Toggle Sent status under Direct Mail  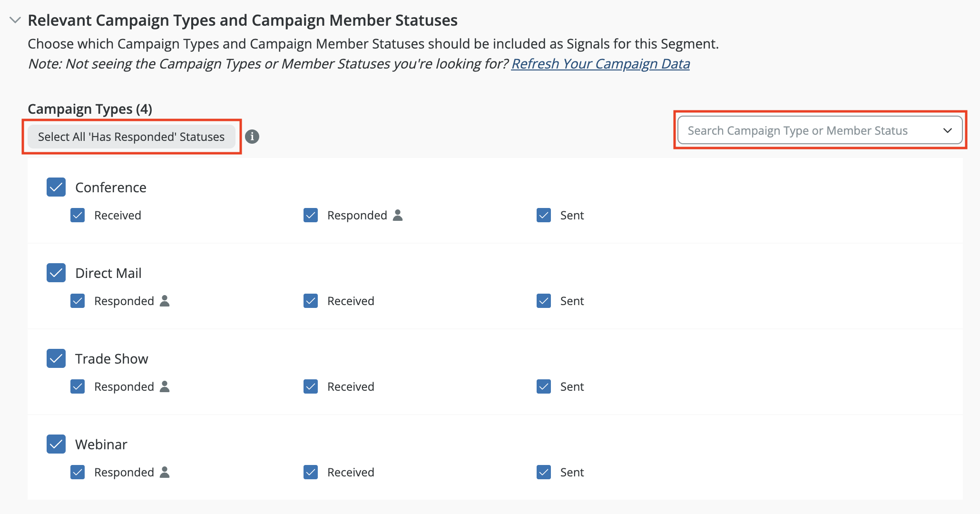pos(544,301)
